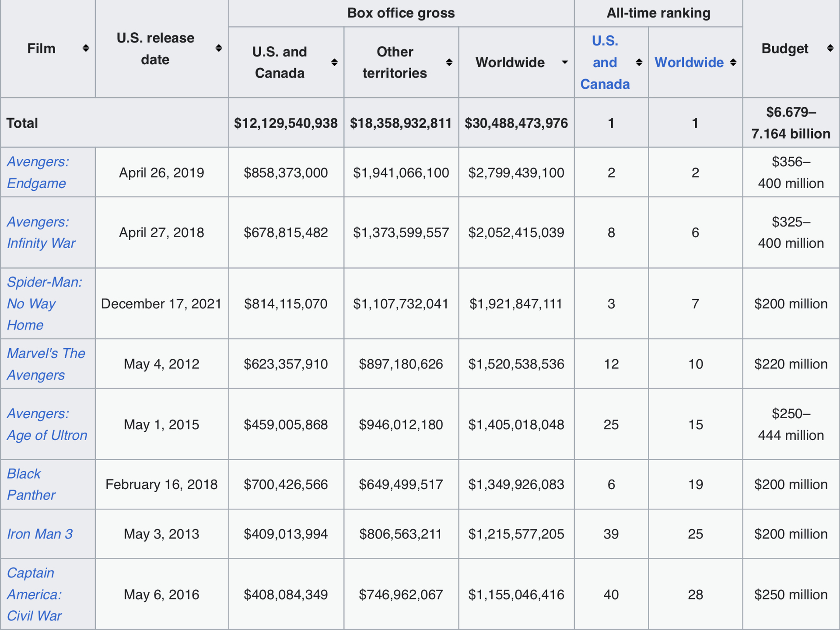
Task: Select release date May 4, 2012
Action: [161, 364]
